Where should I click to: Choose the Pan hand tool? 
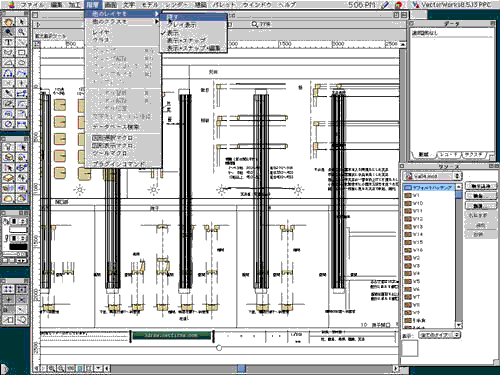8,22
